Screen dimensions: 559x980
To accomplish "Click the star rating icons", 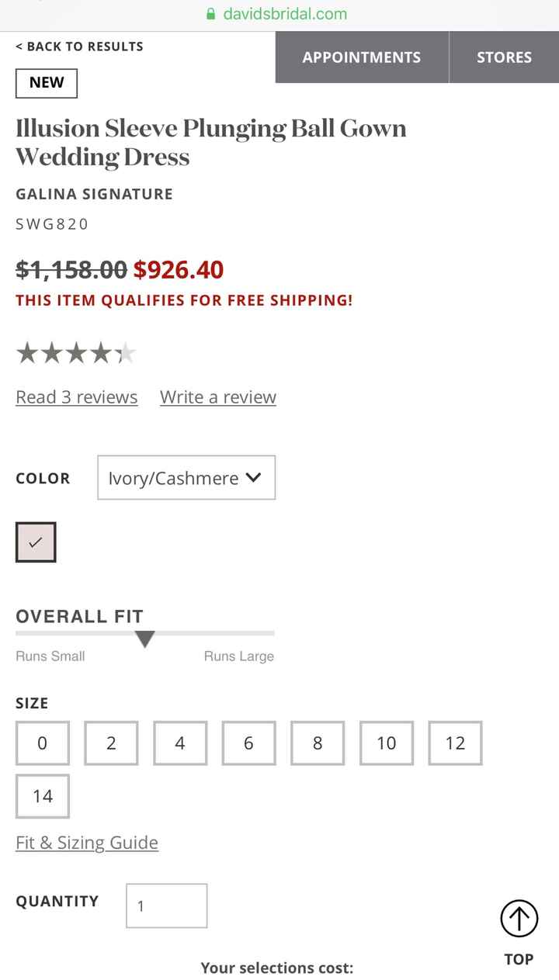I will coord(75,354).
